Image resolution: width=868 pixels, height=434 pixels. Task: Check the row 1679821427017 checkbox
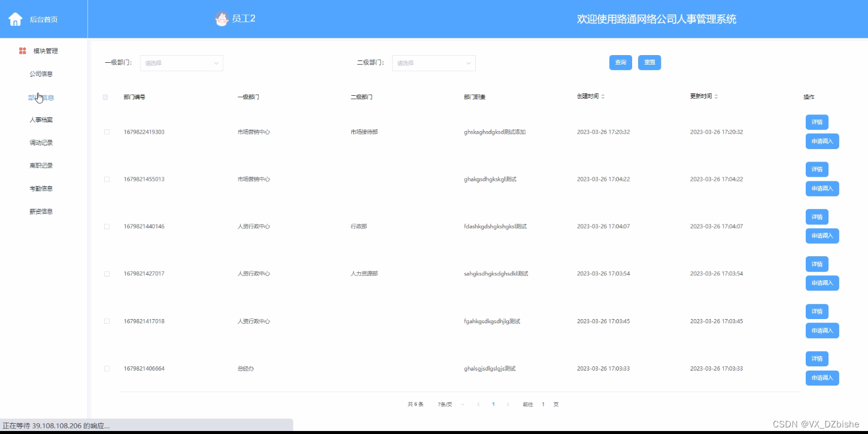click(x=107, y=274)
